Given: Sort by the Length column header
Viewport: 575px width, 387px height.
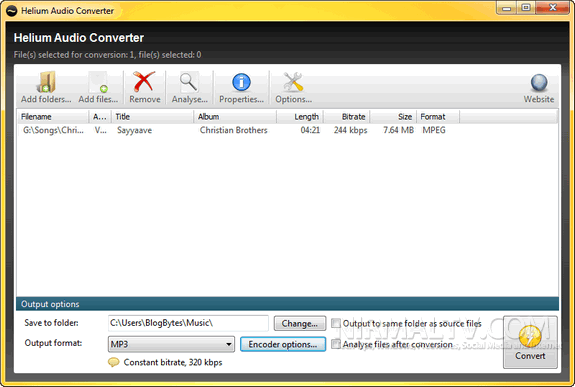Looking at the screenshot, I should coord(300,117).
